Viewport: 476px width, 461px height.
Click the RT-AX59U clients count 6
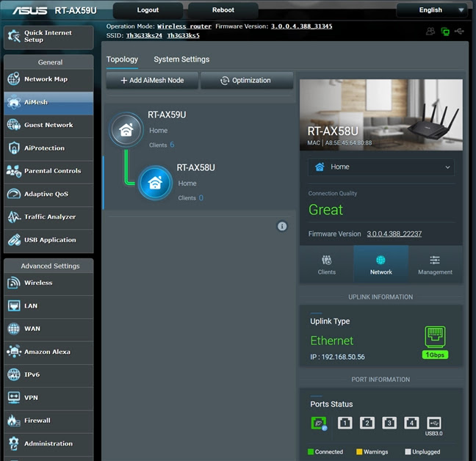(x=172, y=145)
